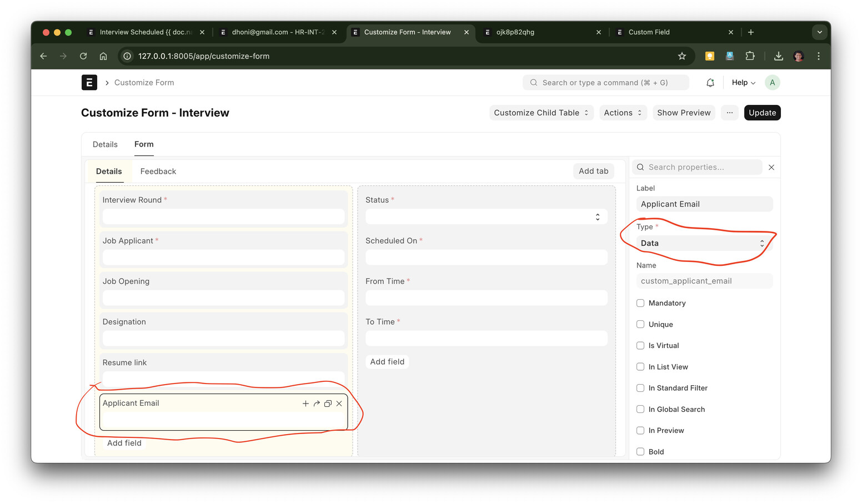Select the Resume link field

223,371
